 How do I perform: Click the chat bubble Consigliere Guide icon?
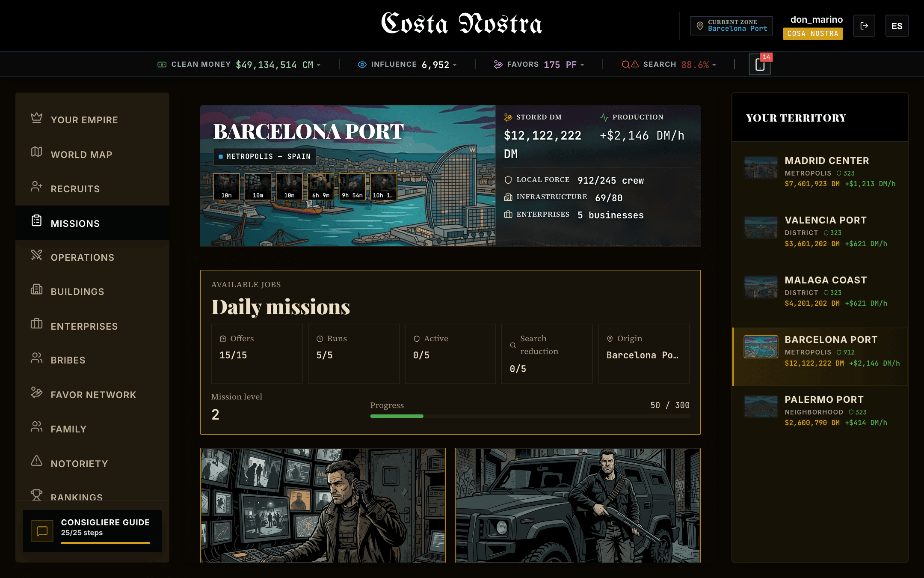[x=42, y=531]
